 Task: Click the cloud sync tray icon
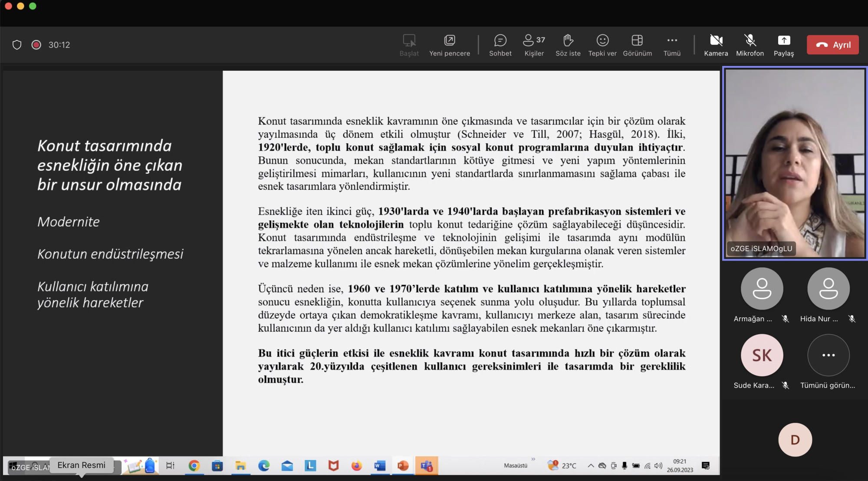click(x=602, y=466)
